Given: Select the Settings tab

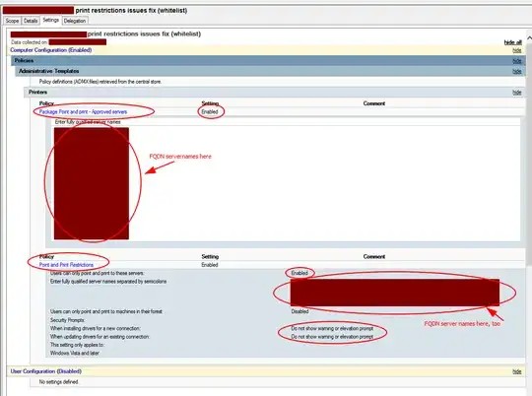Looking at the screenshot, I should click(x=51, y=20).
